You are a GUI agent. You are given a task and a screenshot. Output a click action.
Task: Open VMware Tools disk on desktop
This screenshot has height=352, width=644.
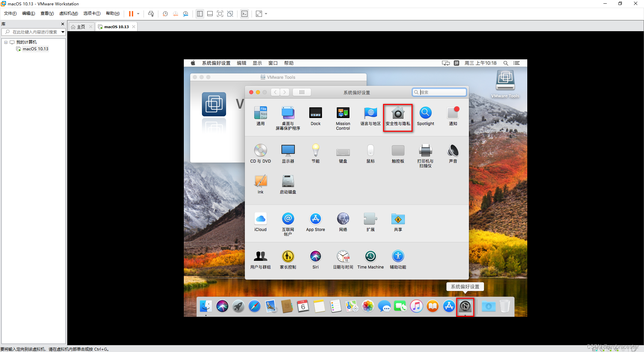pyautogui.click(x=505, y=84)
